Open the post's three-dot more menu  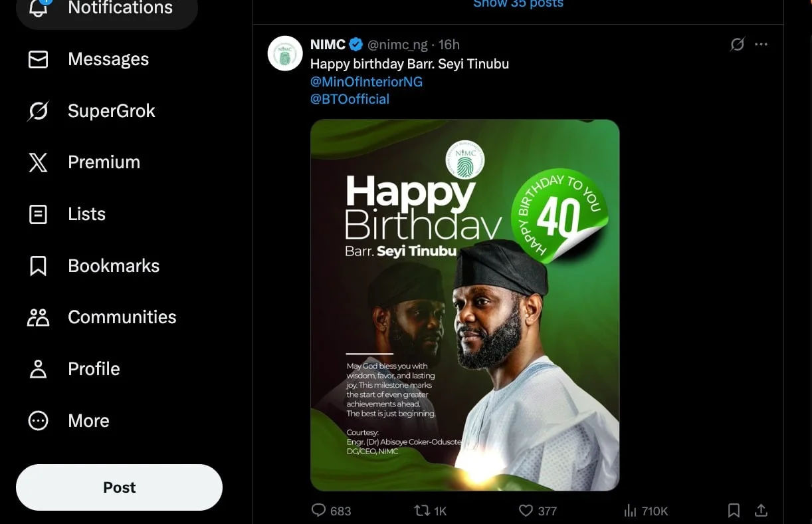click(761, 45)
